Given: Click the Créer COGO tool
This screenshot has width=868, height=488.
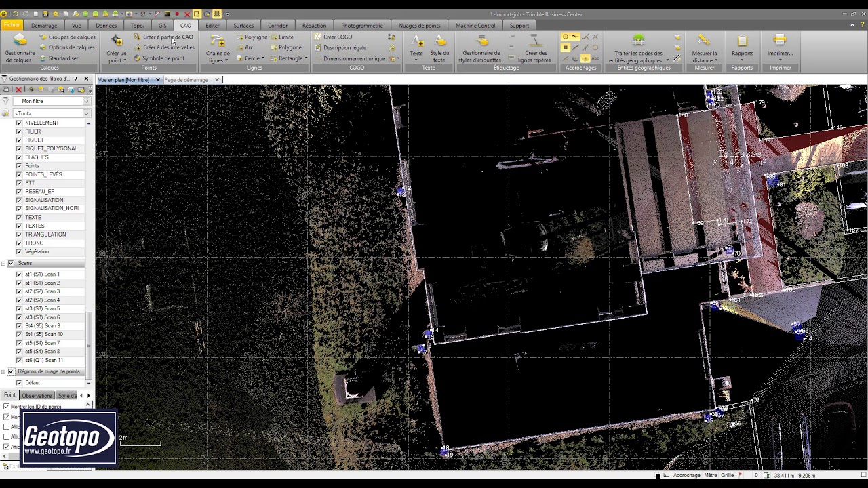Looking at the screenshot, I should pyautogui.click(x=333, y=37).
